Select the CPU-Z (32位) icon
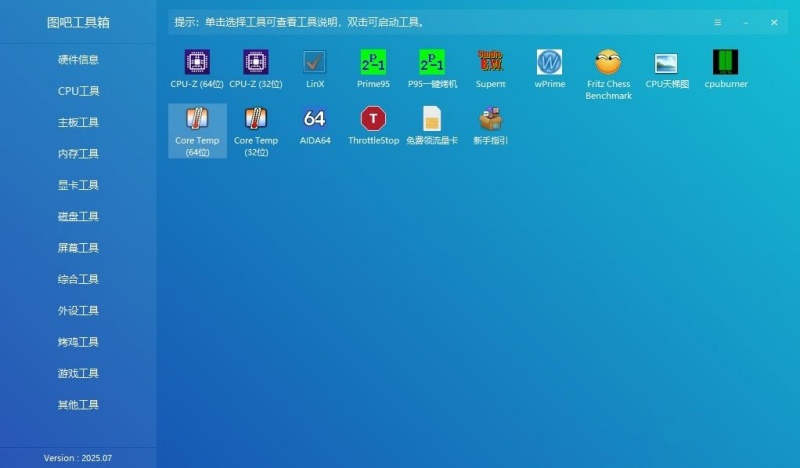The image size is (800, 468). coord(256,62)
